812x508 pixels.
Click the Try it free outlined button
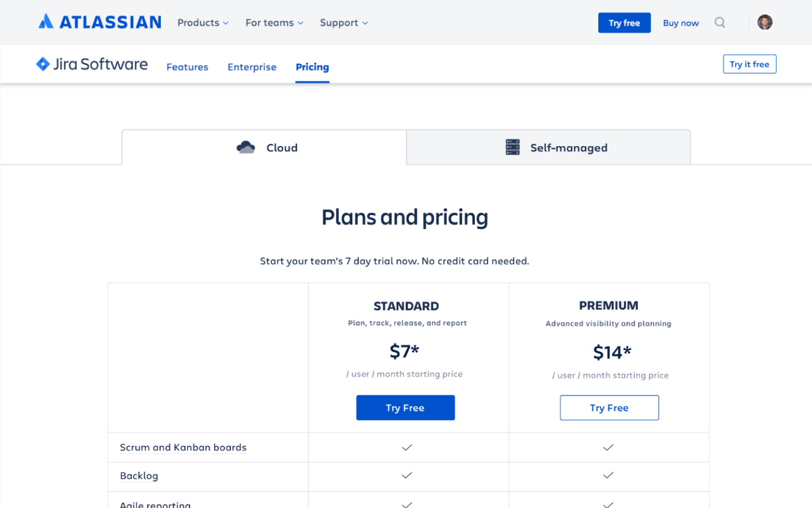pos(749,64)
